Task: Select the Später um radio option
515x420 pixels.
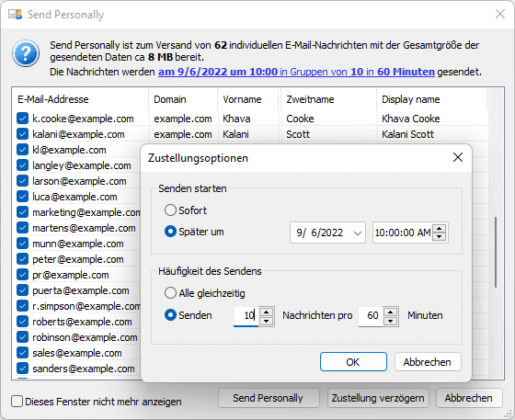Action: pos(170,232)
